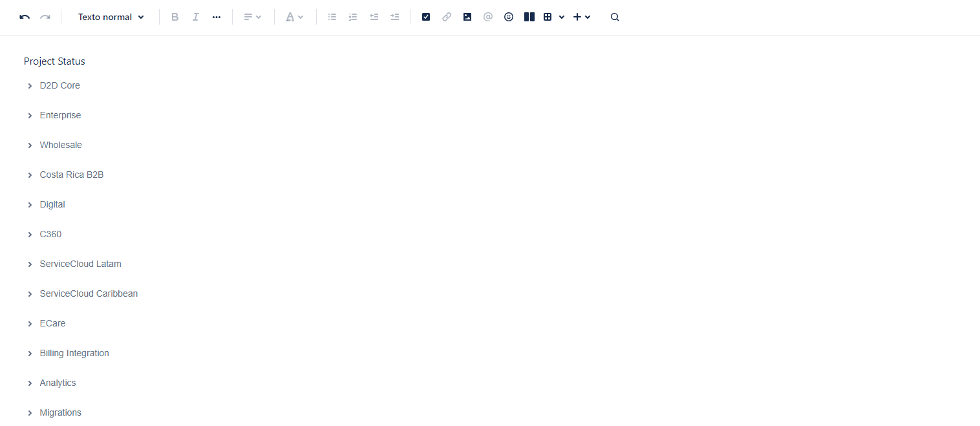This screenshot has width=980, height=426.
Task: Click the Costa Rica B2B title text
Action: click(x=72, y=175)
